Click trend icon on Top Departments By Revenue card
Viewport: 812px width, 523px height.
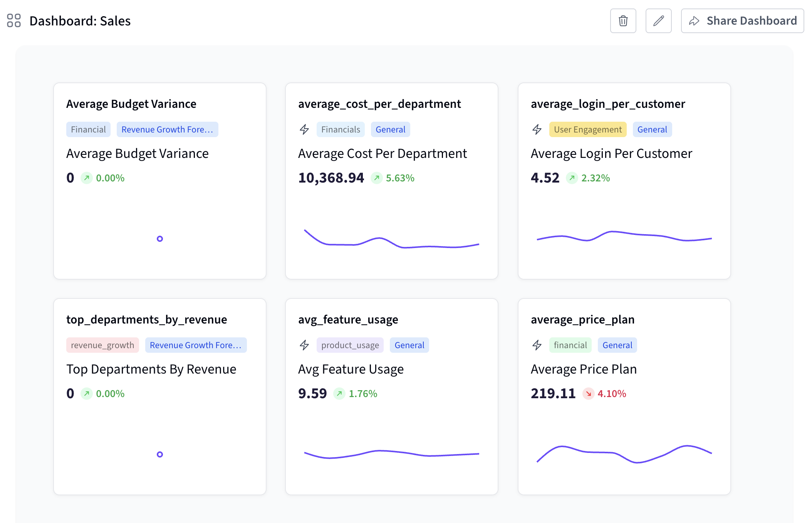(87, 394)
